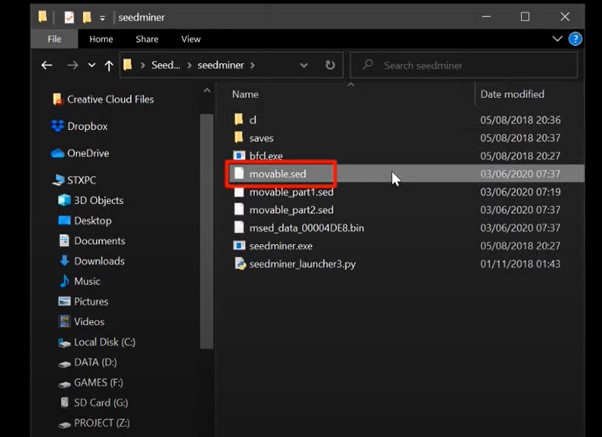Image resolution: width=602 pixels, height=437 pixels.
Task: Switch to the Home ribbon tab
Action: (101, 39)
